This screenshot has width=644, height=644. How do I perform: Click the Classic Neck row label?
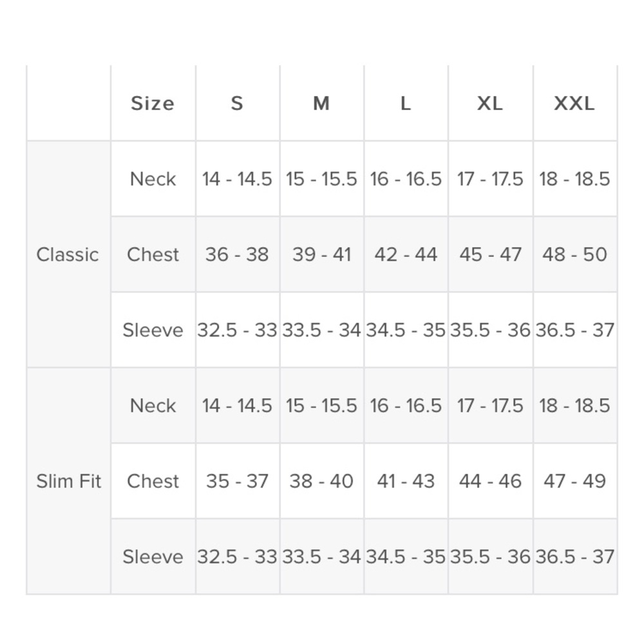click(153, 178)
